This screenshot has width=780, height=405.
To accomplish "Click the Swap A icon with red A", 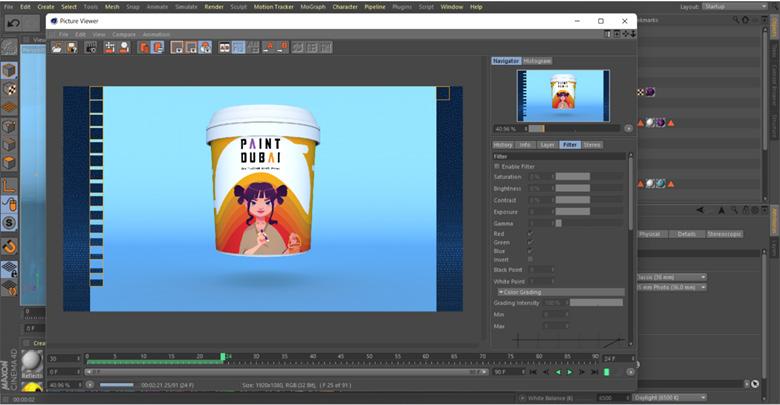I will pos(268,47).
